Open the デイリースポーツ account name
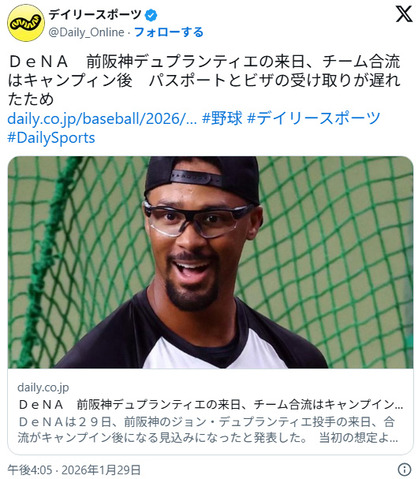Screen dimensions: 418x479 coord(96,15)
